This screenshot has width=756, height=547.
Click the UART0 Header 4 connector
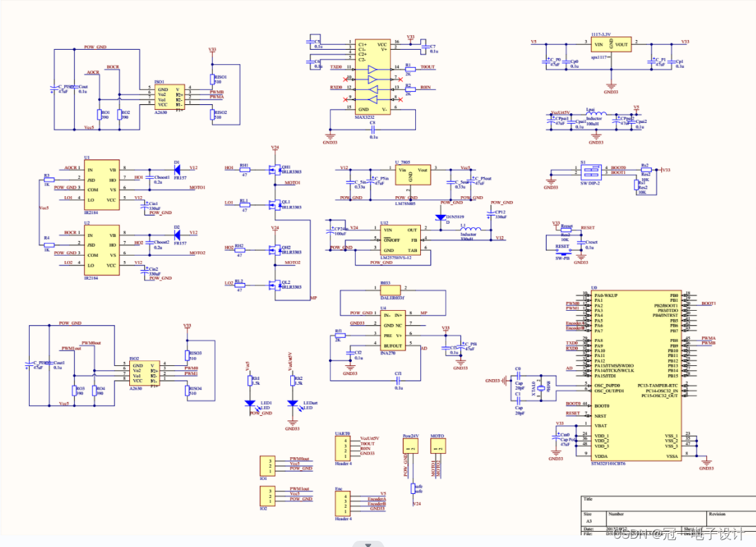(343, 448)
